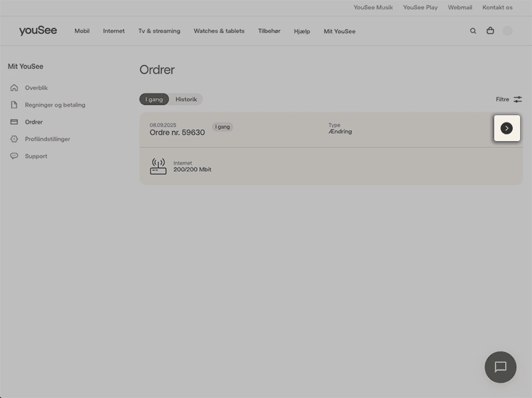Viewport: 532px width, 398px height.
Task: Open the shopping bag icon
Action: coord(490,30)
